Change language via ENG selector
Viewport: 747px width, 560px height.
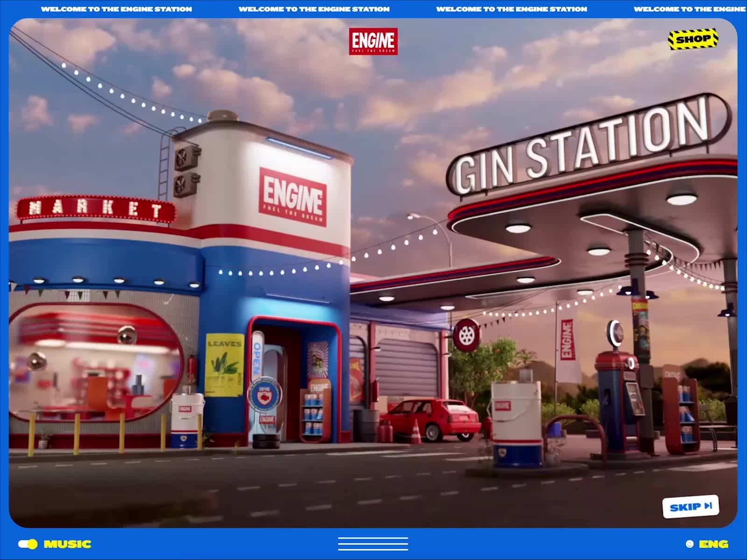coord(713,544)
